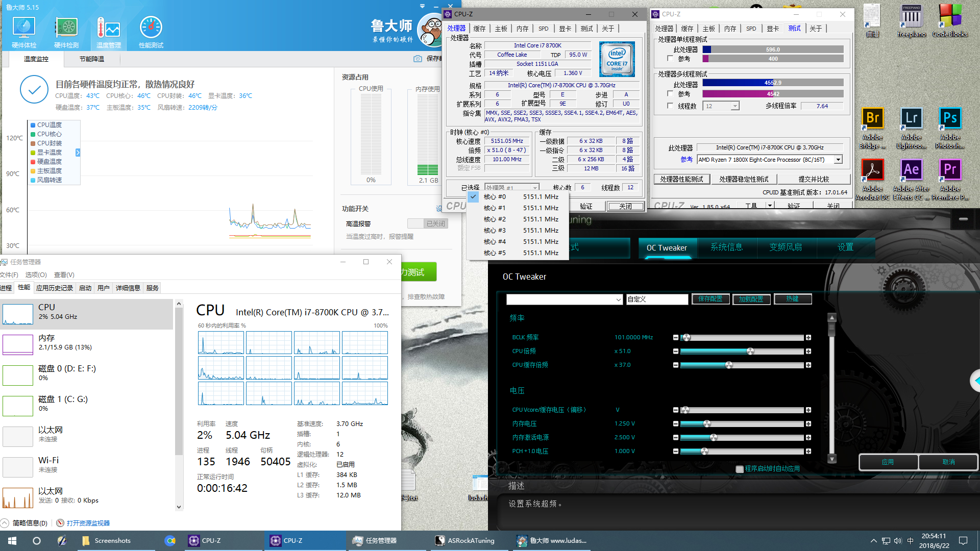Enable thread count checkbox in CPU-Z bench
Screen dimensions: 980x551
pyautogui.click(x=670, y=106)
